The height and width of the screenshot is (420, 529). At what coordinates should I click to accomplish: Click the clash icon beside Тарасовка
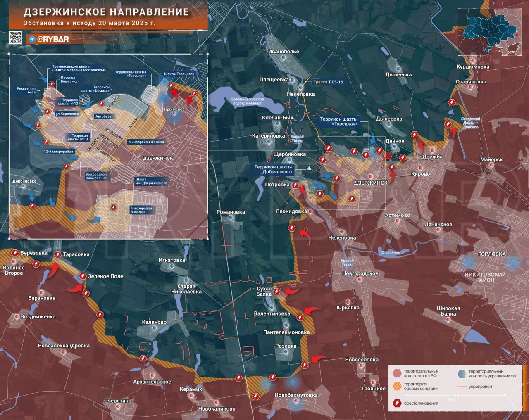click(57, 255)
